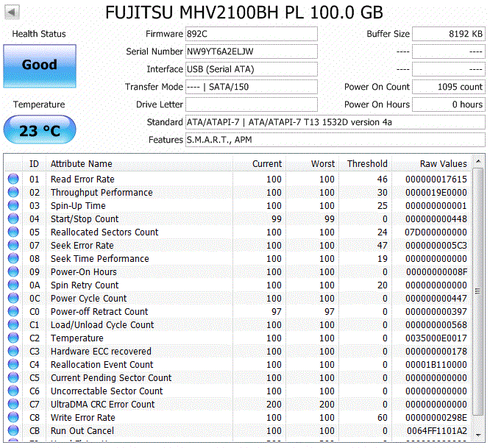The height and width of the screenshot is (448, 490).
Task: Click the Power On Count field 1095 count
Action: tap(449, 87)
